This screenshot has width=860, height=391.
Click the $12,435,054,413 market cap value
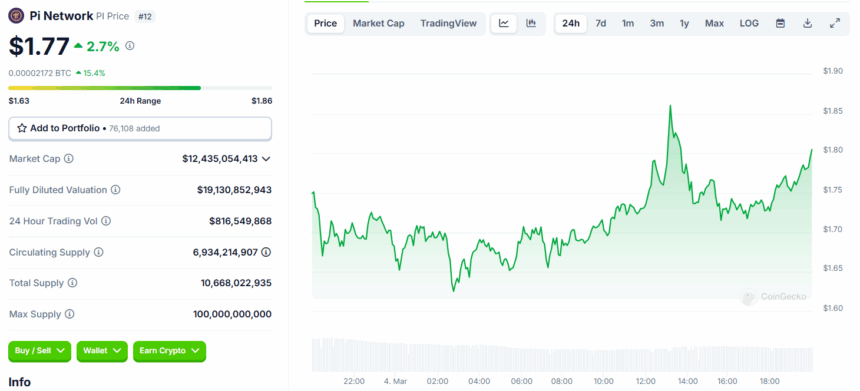[x=220, y=159]
